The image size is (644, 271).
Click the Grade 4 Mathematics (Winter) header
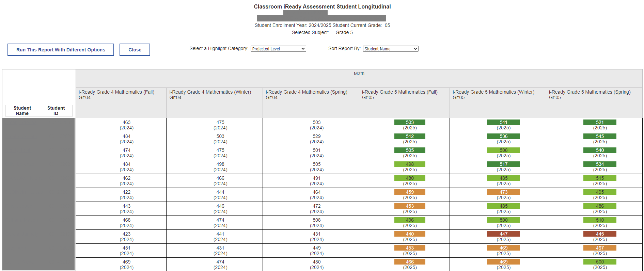point(215,103)
